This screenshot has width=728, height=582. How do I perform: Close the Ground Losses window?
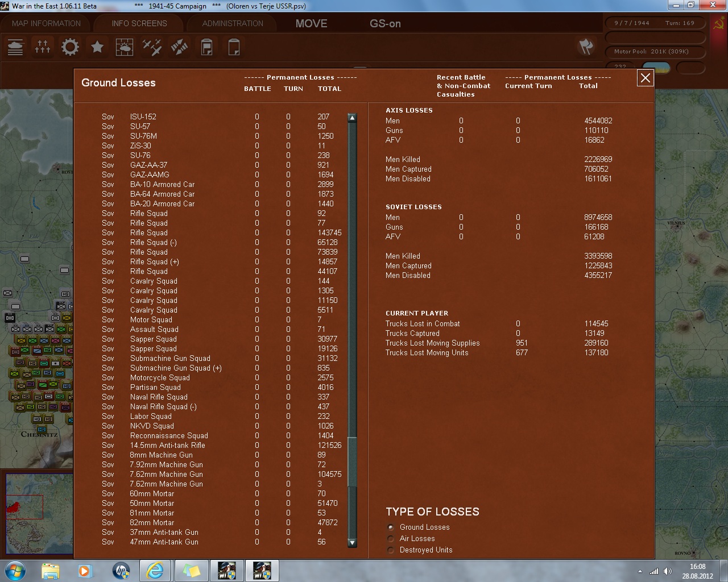click(646, 78)
